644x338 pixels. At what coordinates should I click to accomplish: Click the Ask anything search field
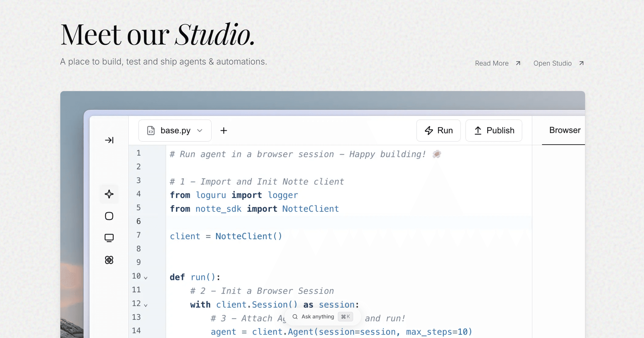(x=317, y=317)
